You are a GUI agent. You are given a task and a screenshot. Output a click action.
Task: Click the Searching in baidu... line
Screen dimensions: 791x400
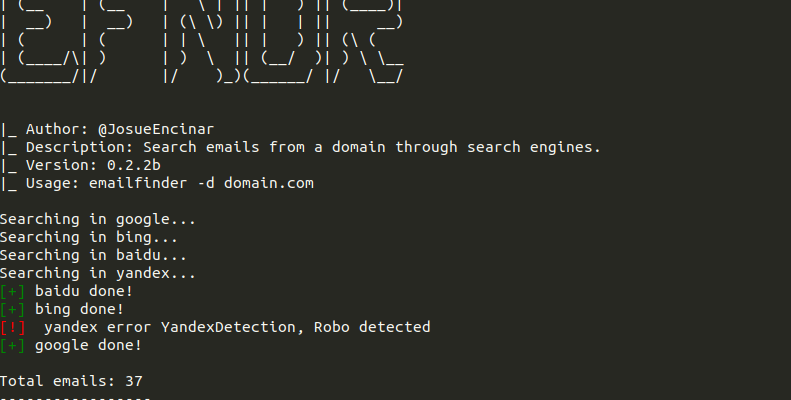tap(93, 255)
